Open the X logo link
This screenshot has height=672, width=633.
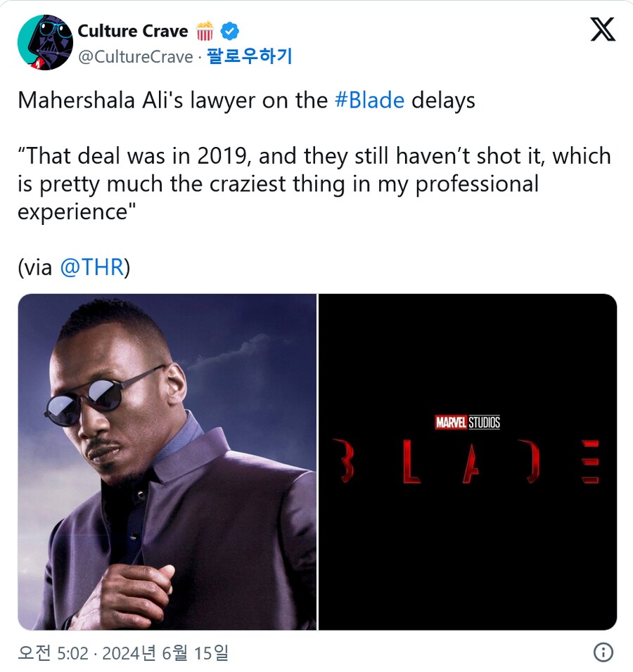pos(603,29)
